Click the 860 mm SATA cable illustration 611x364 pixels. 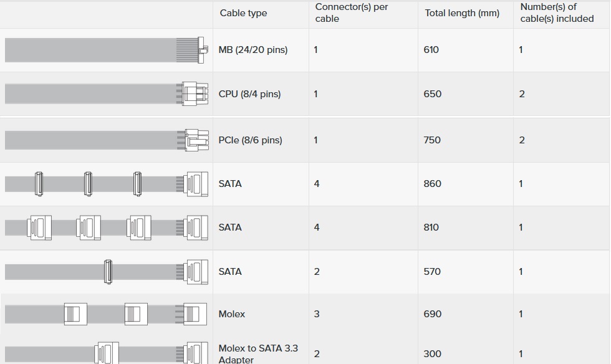tap(106, 184)
